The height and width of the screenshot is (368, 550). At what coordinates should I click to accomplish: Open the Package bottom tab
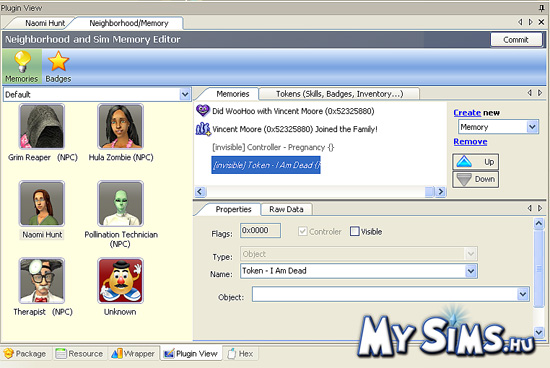pyautogui.click(x=25, y=354)
